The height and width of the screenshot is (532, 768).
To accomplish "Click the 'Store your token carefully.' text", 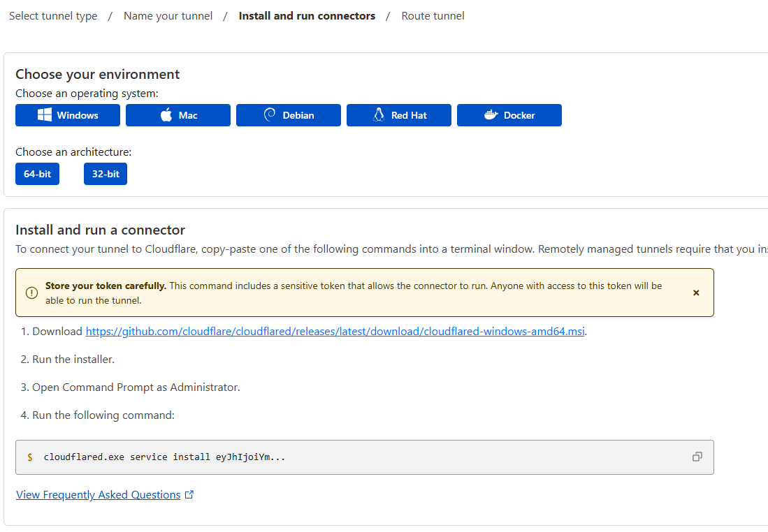I will point(106,286).
